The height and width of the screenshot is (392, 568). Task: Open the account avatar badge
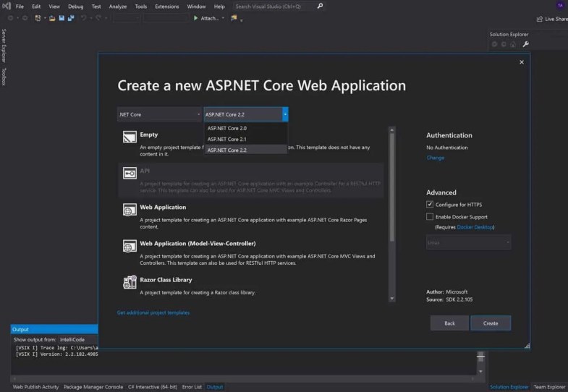pyautogui.click(x=560, y=6)
